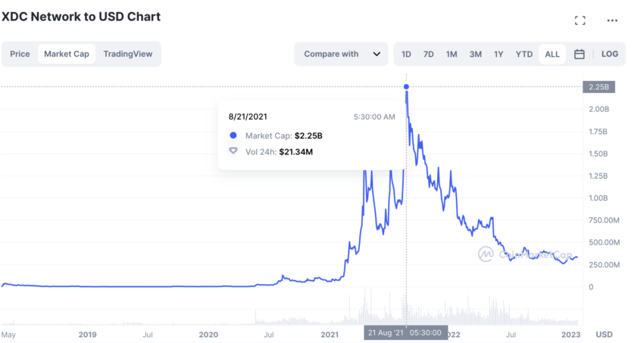Switch to the YTD range
This screenshot has height=343, width=644.
click(524, 54)
